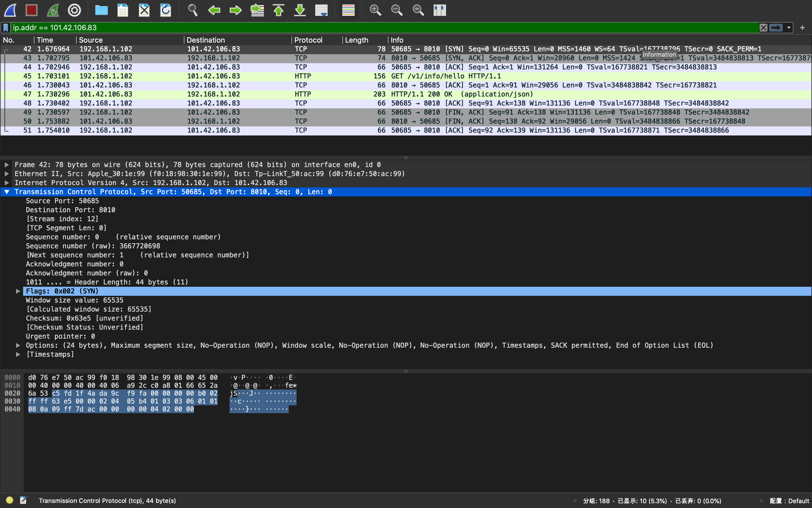Image resolution: width=812 pixels, height=508 pixels.
Task: Select packet 47 HTTP/1.1 200 OK
Action: [x=406, y=95]
